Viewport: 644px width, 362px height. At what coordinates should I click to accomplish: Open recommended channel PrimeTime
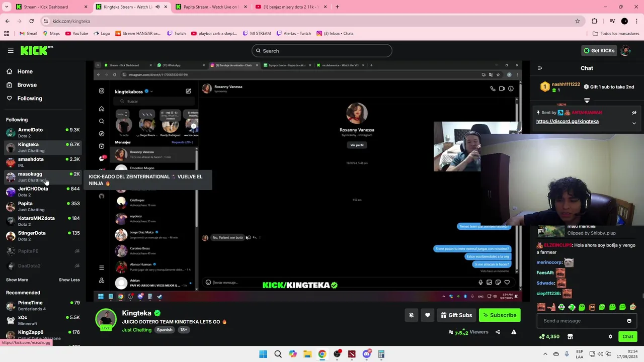(x=43, y=306)
